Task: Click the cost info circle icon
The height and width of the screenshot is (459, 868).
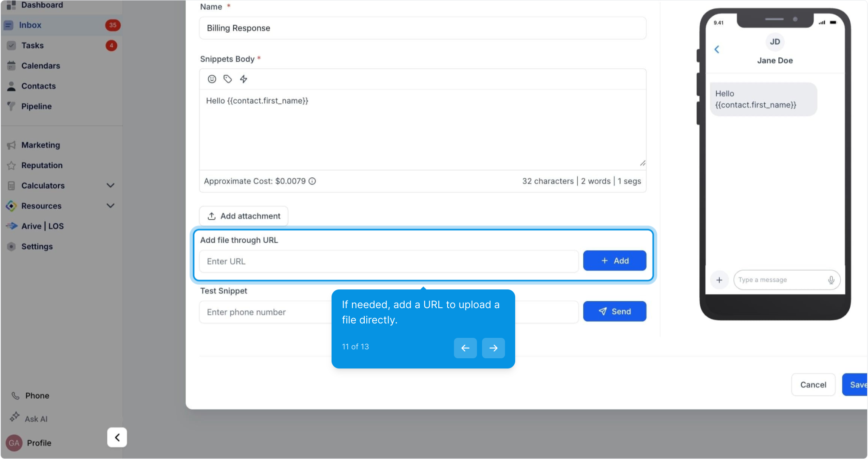Action: 312,181
